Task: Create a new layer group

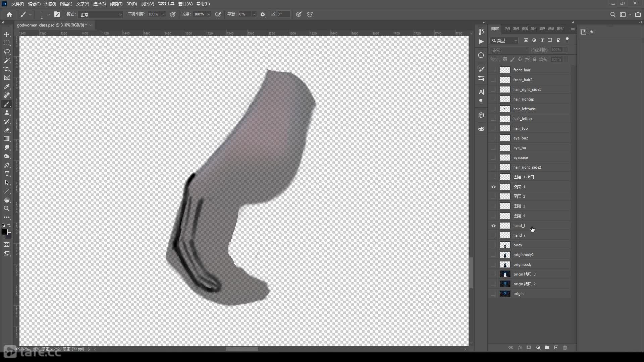Action: 547,348
